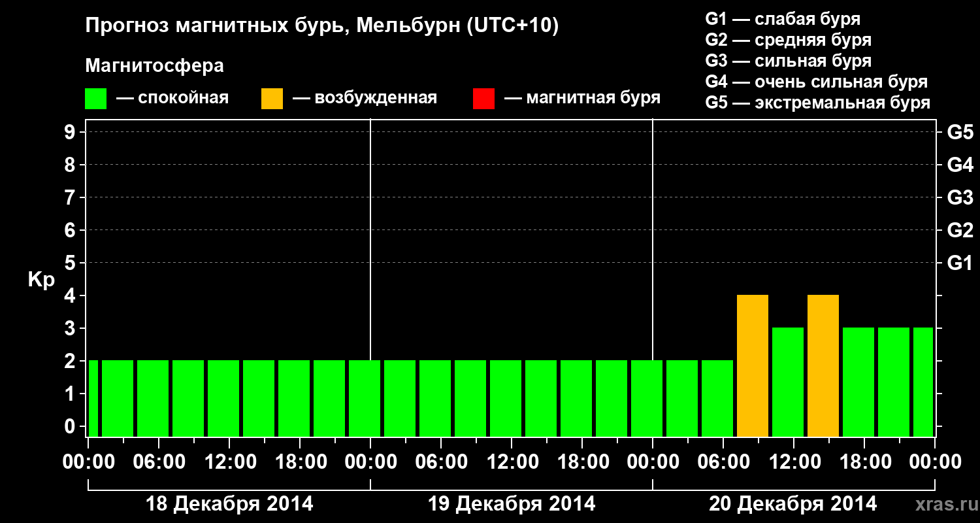Click the 'G5 — экстремальная буря' legend line
The image size is (980, 523).
pyautogui.click(x=817, y=103)
